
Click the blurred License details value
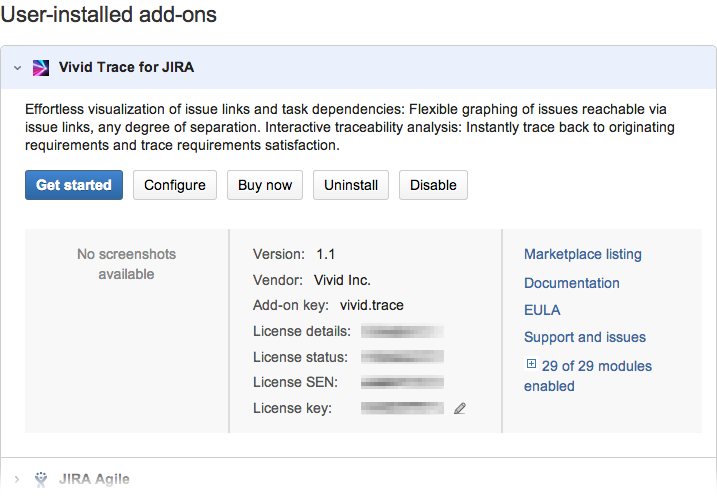(x=402, y=331)
